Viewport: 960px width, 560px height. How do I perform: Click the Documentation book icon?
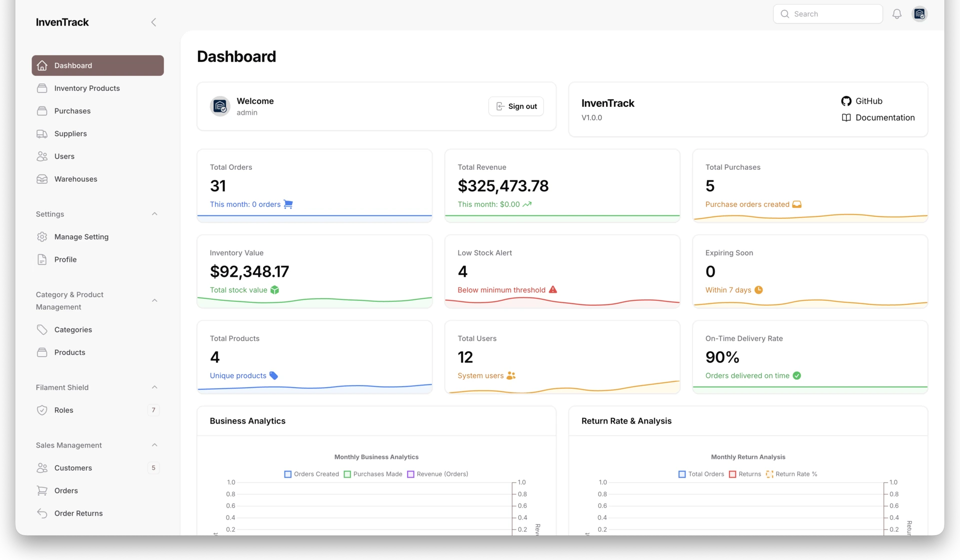tap(846, 118)
